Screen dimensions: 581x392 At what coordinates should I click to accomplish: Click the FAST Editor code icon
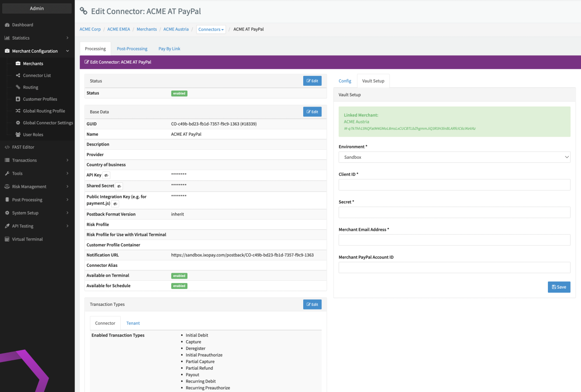tap(7, 147)
